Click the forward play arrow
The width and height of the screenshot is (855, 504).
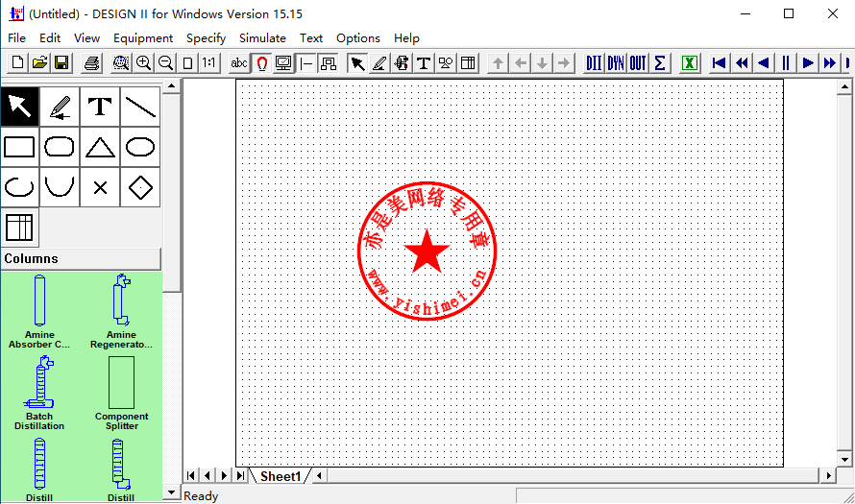tap(808, 63)
